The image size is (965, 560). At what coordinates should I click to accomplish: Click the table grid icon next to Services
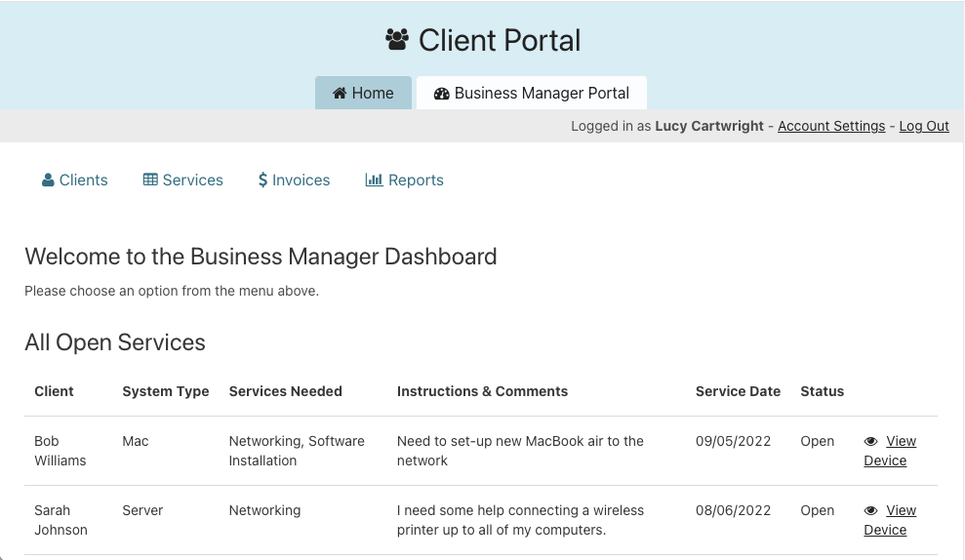coord(150,180)
